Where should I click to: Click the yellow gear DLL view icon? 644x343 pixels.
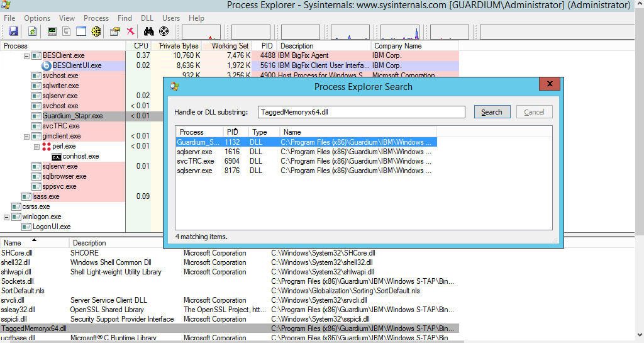pos(96,31)
